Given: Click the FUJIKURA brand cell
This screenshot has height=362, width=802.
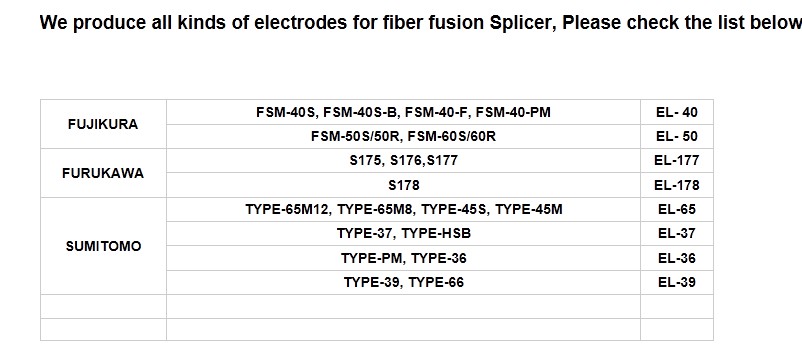Looking at the screenshot, I should 103,124.
